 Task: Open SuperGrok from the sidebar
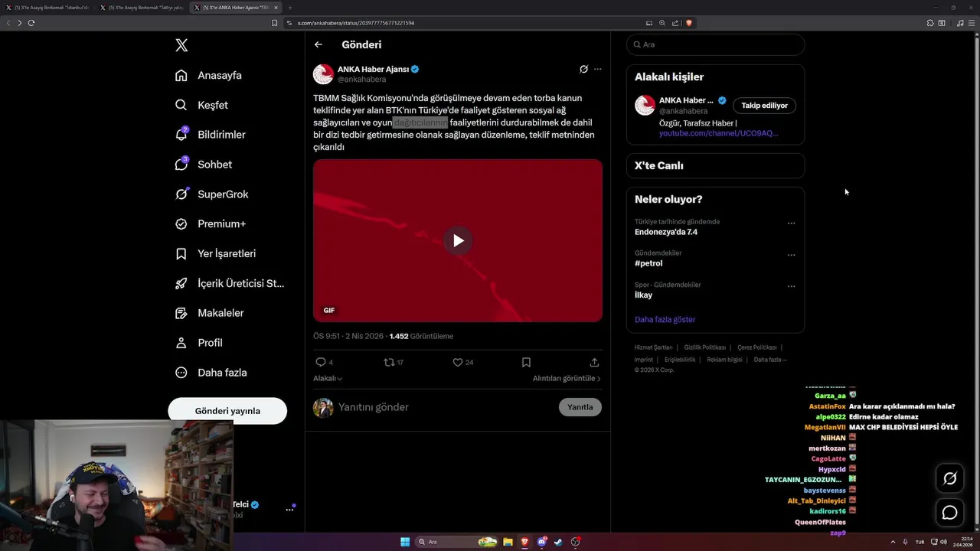[212, 194]
